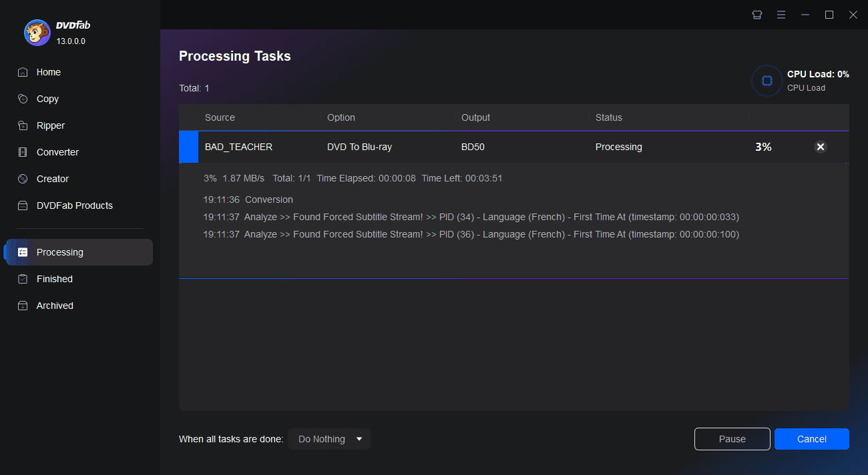Screen dimensions: 868x475
Task: Click the Time Elapsed 00:00:08 text
Action: point(367,178)
